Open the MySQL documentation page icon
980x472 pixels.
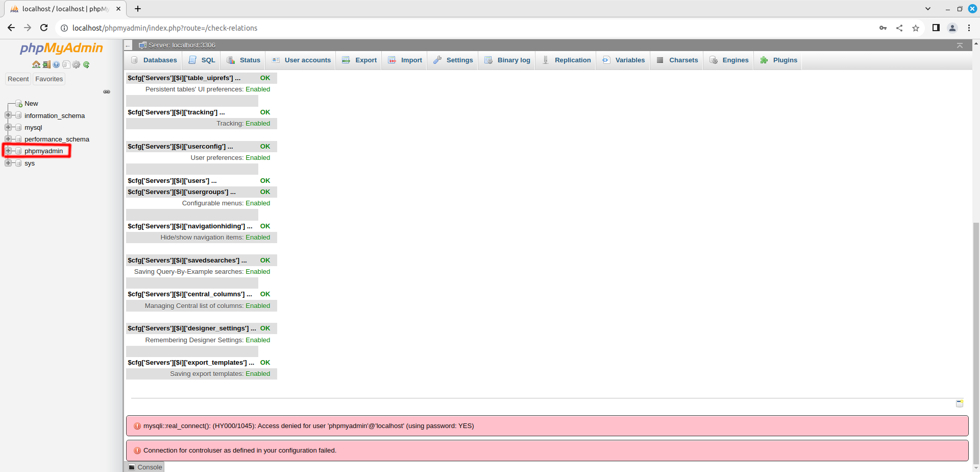pos(66,64)
